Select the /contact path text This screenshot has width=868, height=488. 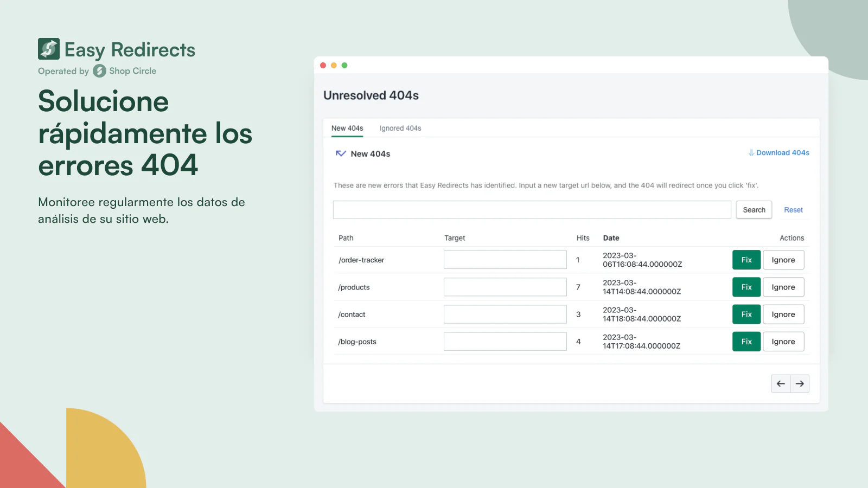[352, 314]
